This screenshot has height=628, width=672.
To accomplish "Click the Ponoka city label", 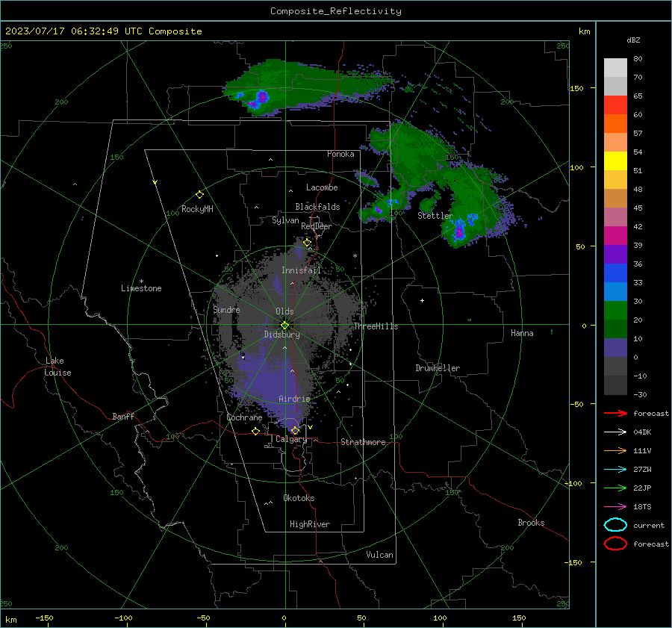I will [x=340, y=154].
